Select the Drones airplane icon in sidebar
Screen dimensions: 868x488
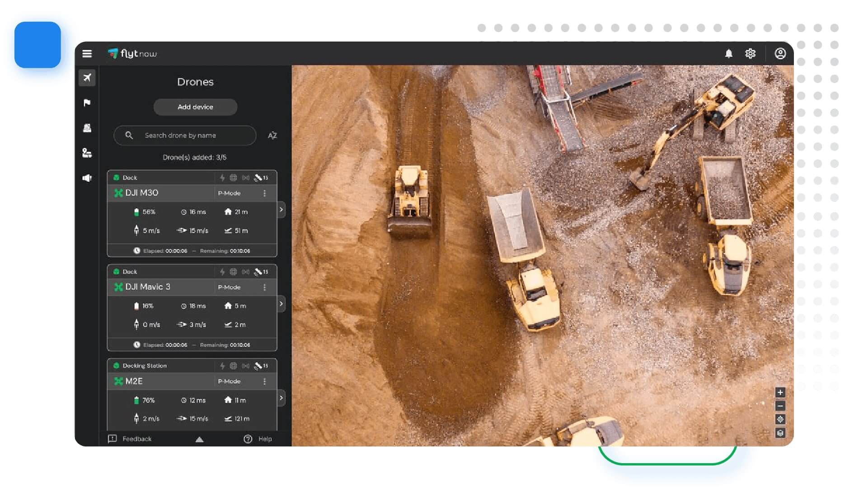[87, 78]
